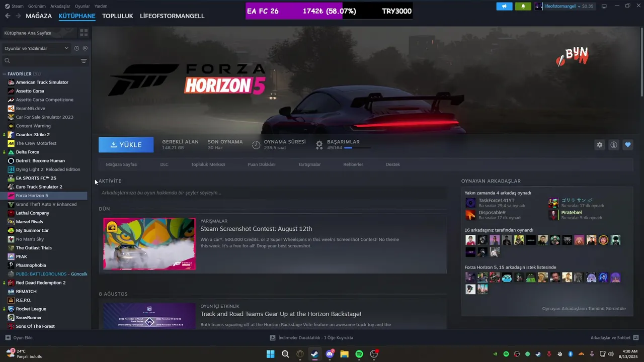Open the Rehberler link
The height and width of the screenshot is (362, 644).
[353, 164]
